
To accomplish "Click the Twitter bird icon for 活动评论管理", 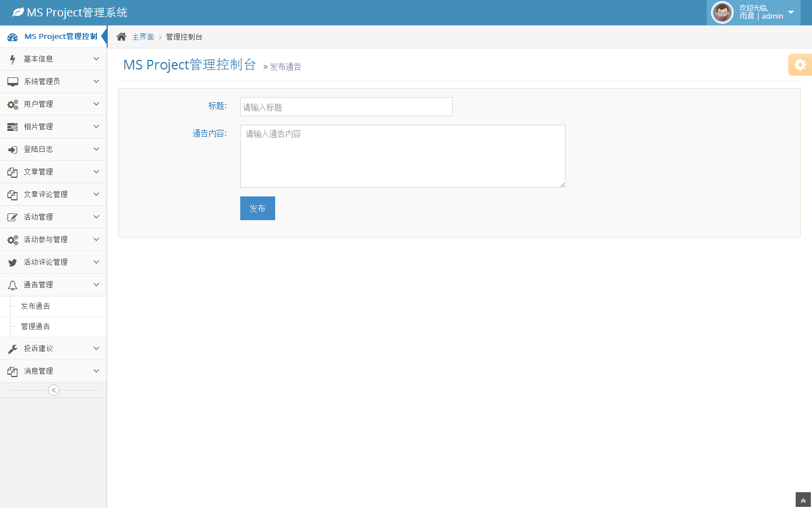I will point(12,262).
